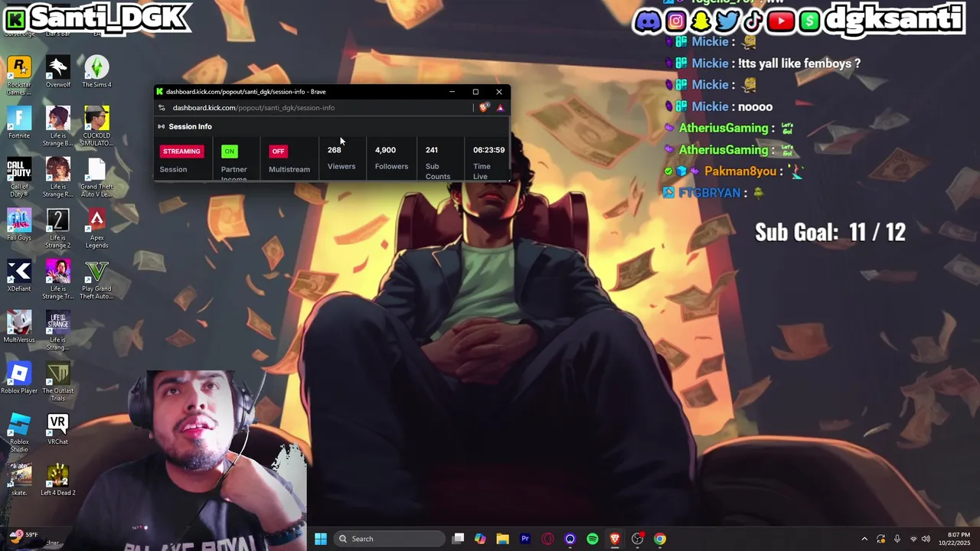The image size is (980, 551).
Task: Click the 06:23:59 Time Live value
Action: click(x=488, y=150)
